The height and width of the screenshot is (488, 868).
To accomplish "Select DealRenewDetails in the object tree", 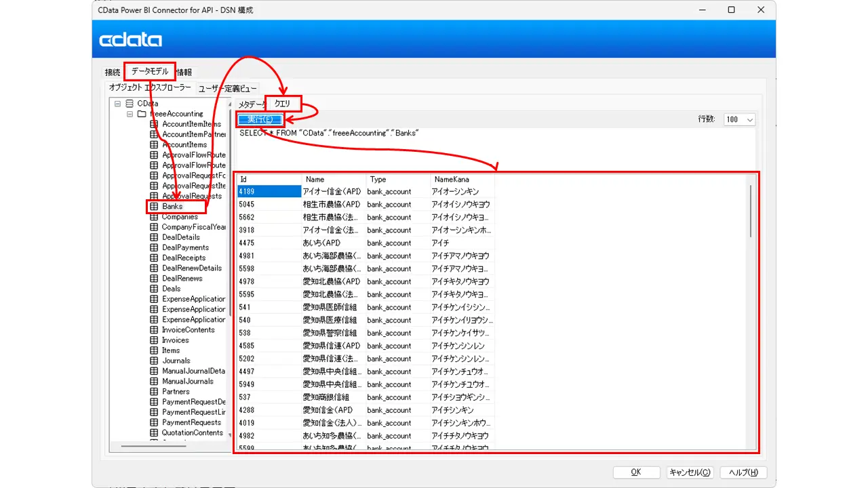I will pyautogui.click(x=191, y=268).
